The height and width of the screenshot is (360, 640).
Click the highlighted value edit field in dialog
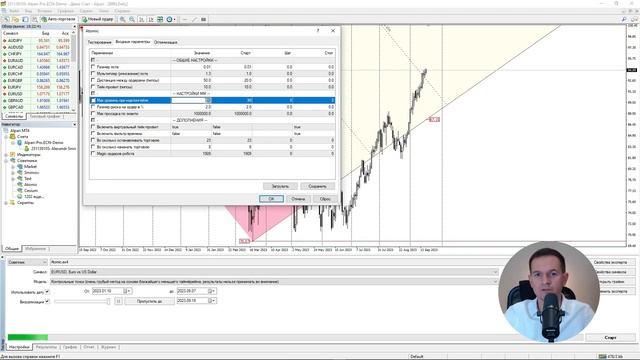click(191, 100)
